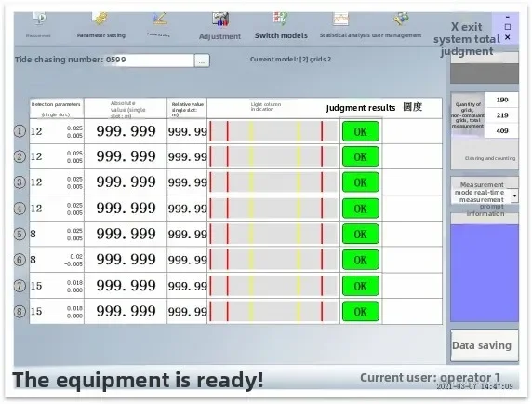Click the green OK indicator in row 1
532x404 pixels.
(361, 131)
